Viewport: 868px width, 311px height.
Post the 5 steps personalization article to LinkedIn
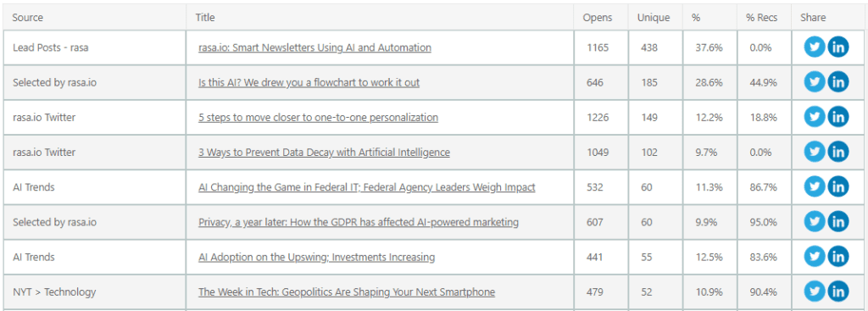pyautogui.click(x=838, y=117)
